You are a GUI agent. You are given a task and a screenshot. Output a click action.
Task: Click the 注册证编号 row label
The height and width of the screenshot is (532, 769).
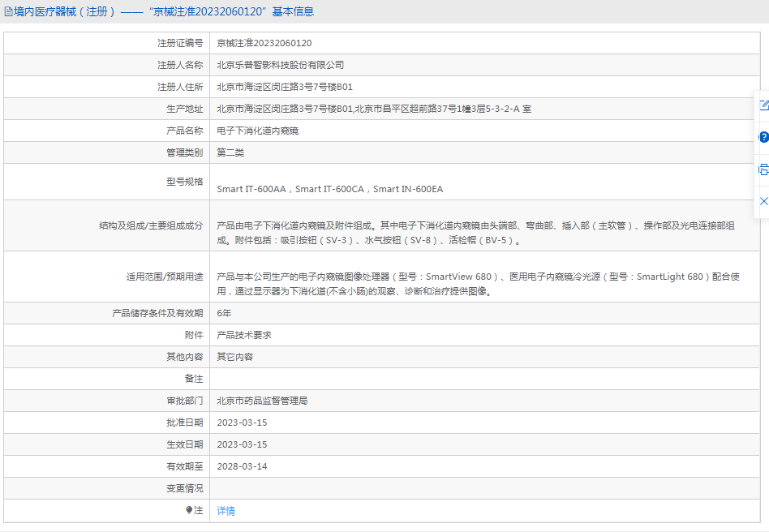coord(180,43)
